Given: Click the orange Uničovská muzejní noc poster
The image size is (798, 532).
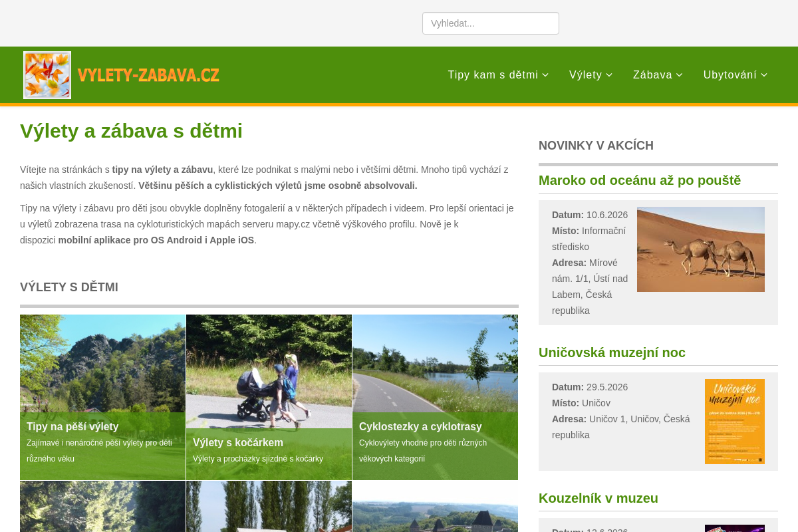Looking at the screenshot, I should (735, 422).
